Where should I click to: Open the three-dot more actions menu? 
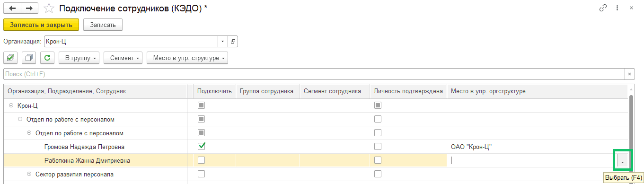click(x=617, y=8)
